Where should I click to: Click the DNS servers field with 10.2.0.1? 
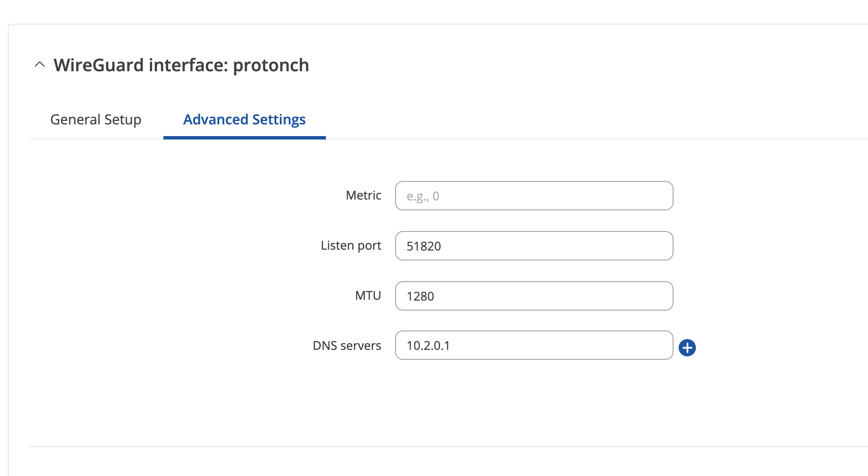pos(534,345)
